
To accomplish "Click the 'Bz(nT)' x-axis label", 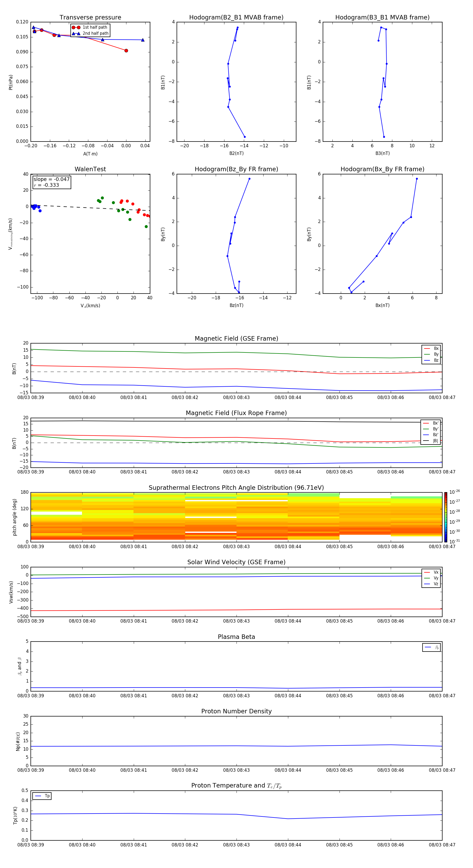I will [x=236, y=305].
